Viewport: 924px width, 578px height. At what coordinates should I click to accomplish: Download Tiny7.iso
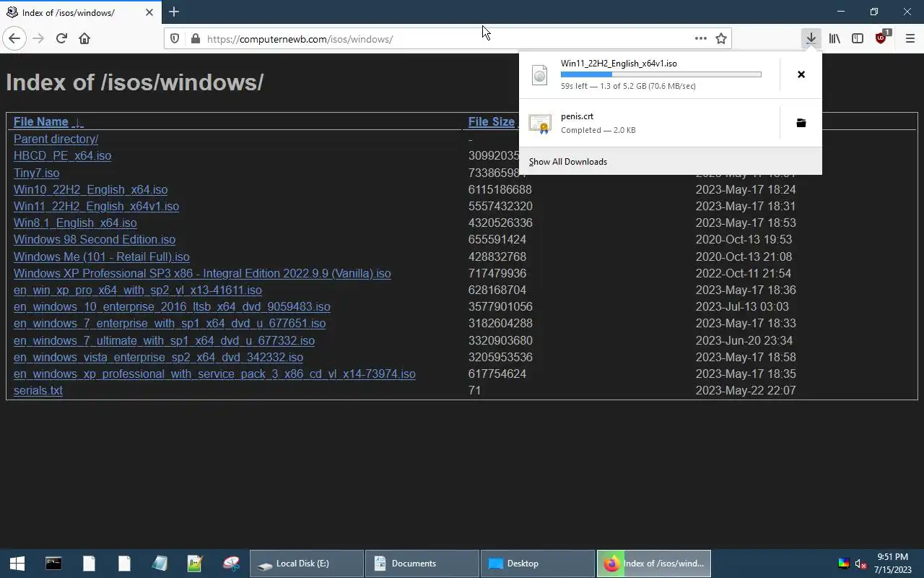[36, 173]
